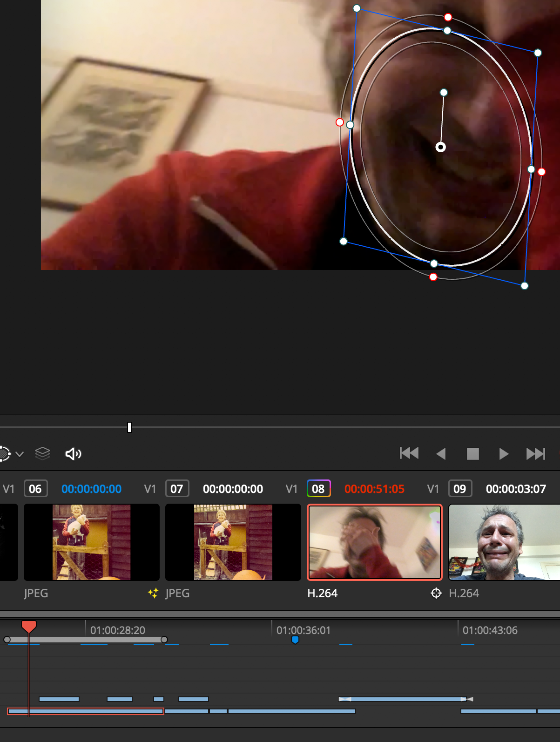
Task: Open the viewer overlay dropdown chevron
Action: pyautogui.click(x=20, y=454)
